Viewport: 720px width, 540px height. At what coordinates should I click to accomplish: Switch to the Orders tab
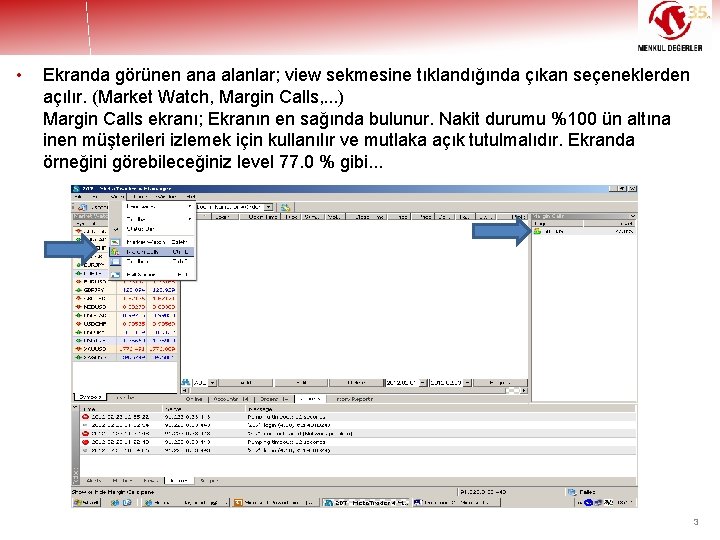coord(274,399)
